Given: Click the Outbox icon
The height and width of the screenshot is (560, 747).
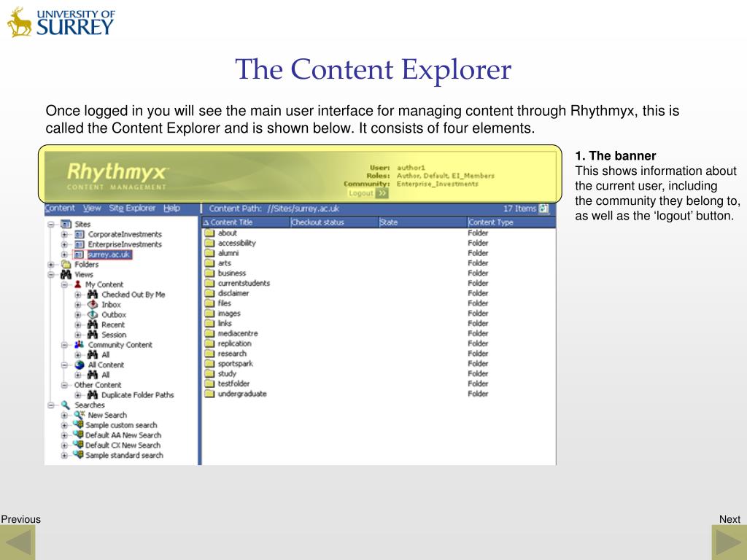Looking at the screenshot, I should (x=93, y=315).
